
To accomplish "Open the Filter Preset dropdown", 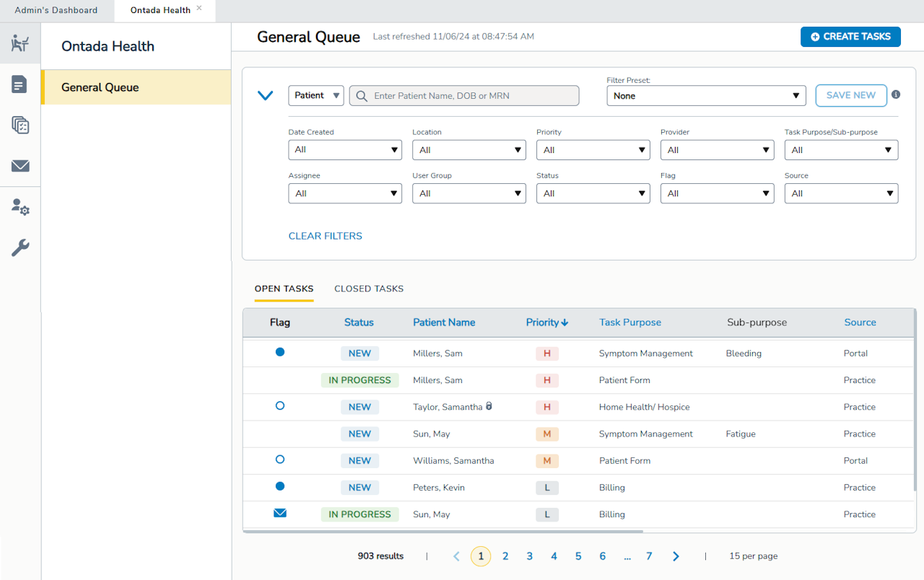I will pyautogui.click(x=706, y=95).
